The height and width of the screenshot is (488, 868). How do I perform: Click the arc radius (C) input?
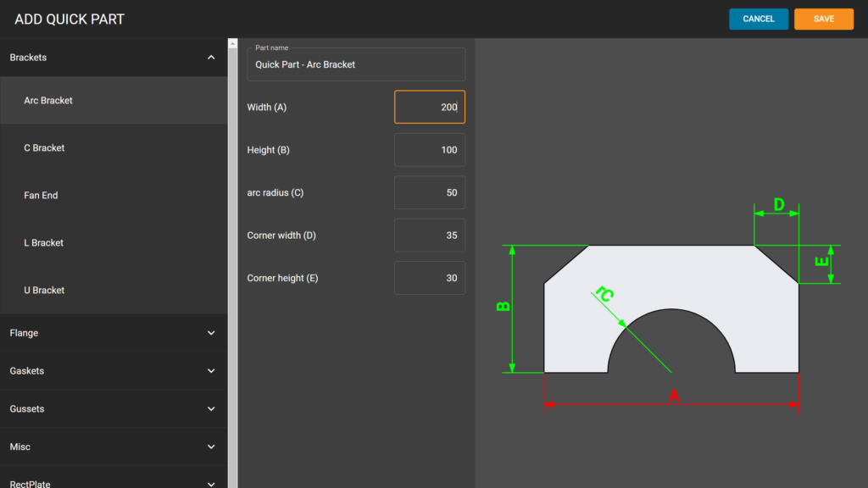point(430,192)
